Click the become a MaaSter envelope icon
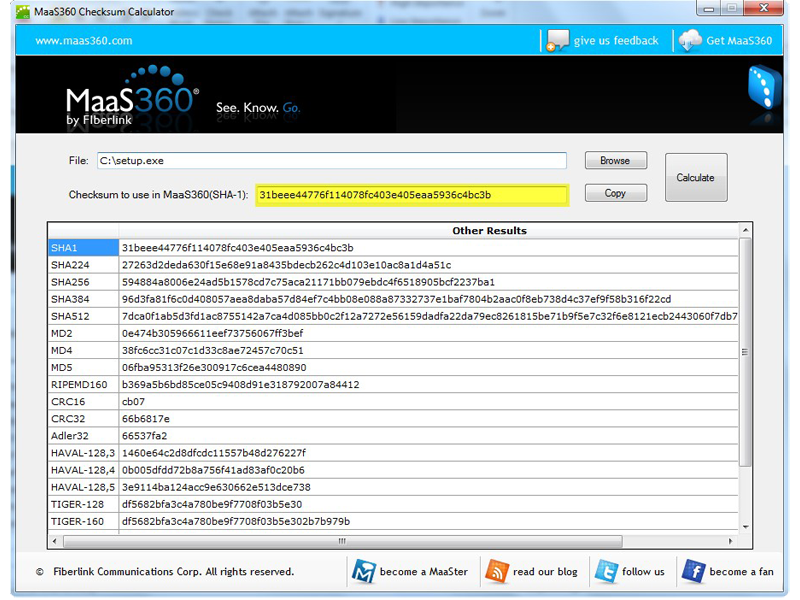The width and height of the screenshot is (800, 600). tap(364, 571)
